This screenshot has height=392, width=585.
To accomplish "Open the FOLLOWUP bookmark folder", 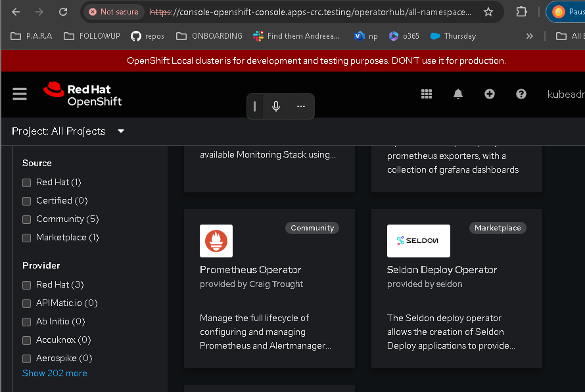I will [92, 36].
